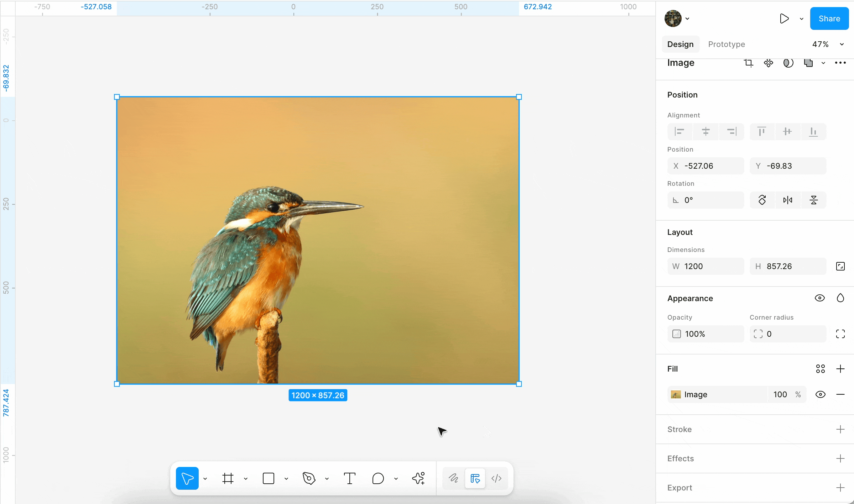Screen dimensions: 854x504
Task: Expand the shape tool options
Action: coord(286,478)
